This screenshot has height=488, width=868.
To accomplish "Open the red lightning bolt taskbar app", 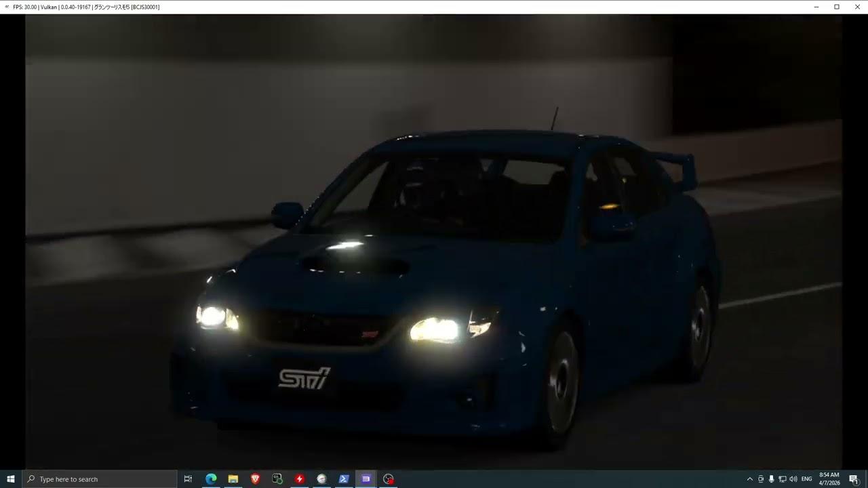I will (x=300, y=479).
